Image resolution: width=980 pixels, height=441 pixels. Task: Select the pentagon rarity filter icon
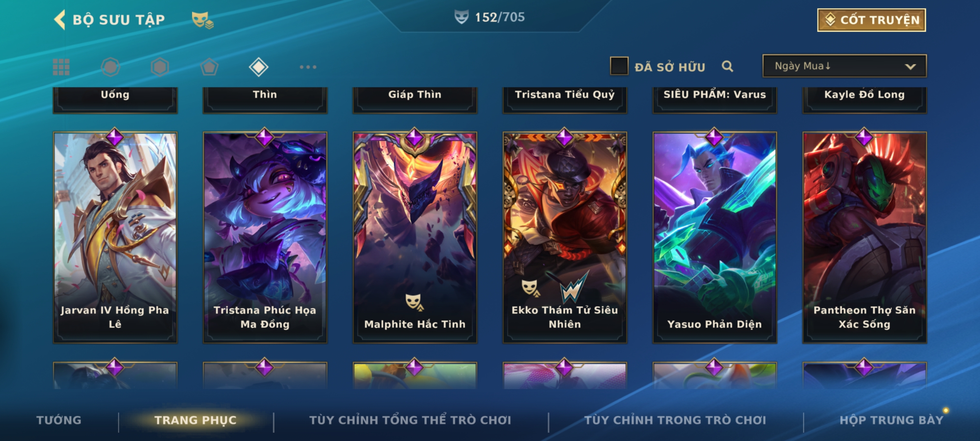[x=209, y=67]
